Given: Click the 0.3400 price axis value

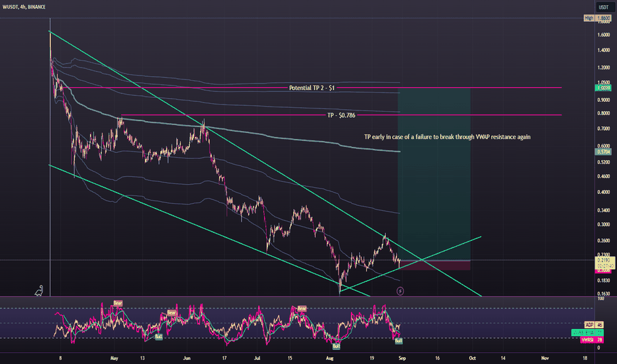Looking at the screenshot, I should (x=604, y=210).
